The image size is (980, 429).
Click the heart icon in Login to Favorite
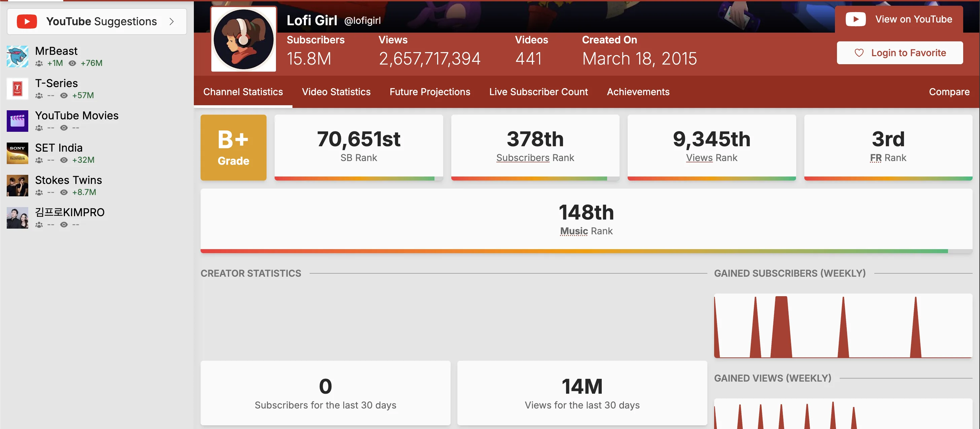coord(859,53)
